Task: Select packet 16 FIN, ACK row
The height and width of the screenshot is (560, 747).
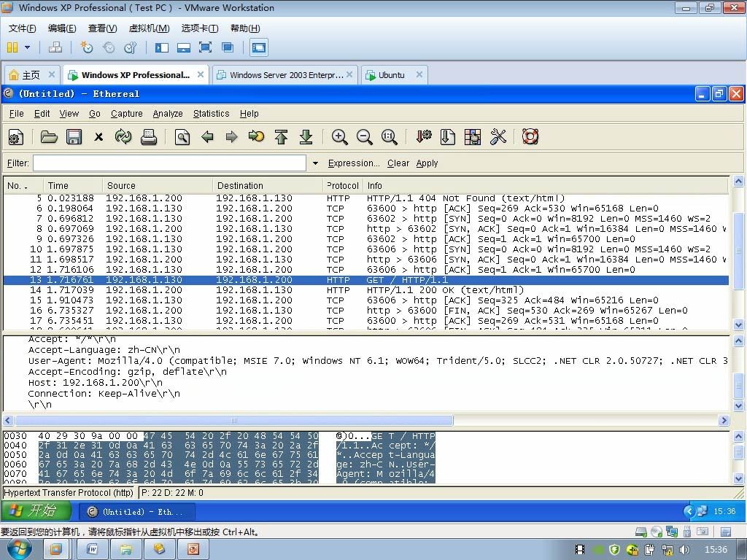Action: click(366, 311)
